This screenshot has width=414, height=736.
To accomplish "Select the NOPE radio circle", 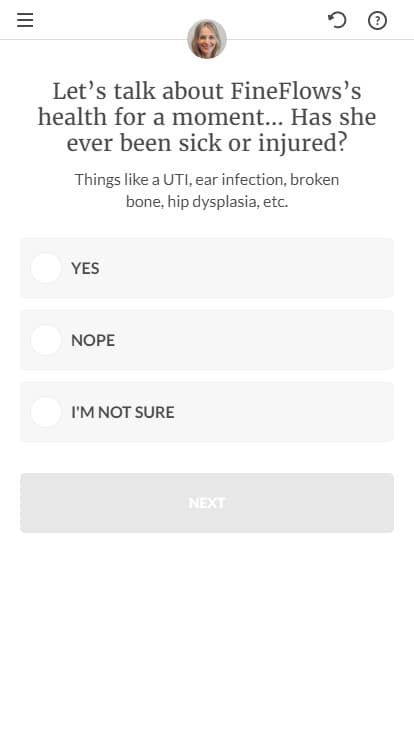I will tap(46, 340).
